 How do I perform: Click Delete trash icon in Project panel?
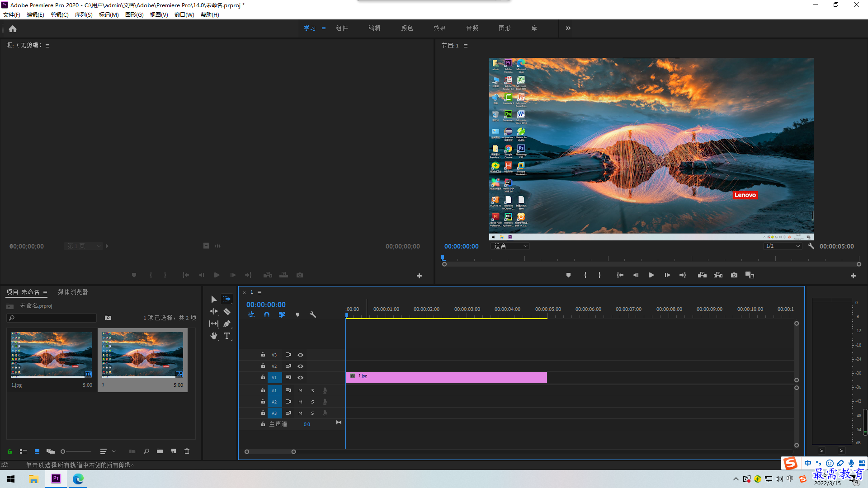pyautogui.click(x=187, y=451)
